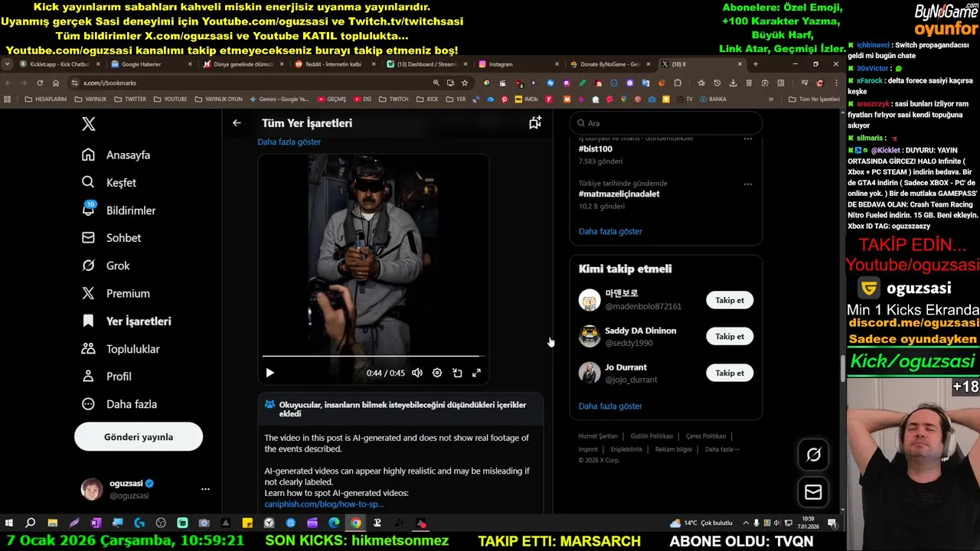Open Gizlilik Politikası footer link
Viewport: 980px width, 551px height.
point(652,435)
